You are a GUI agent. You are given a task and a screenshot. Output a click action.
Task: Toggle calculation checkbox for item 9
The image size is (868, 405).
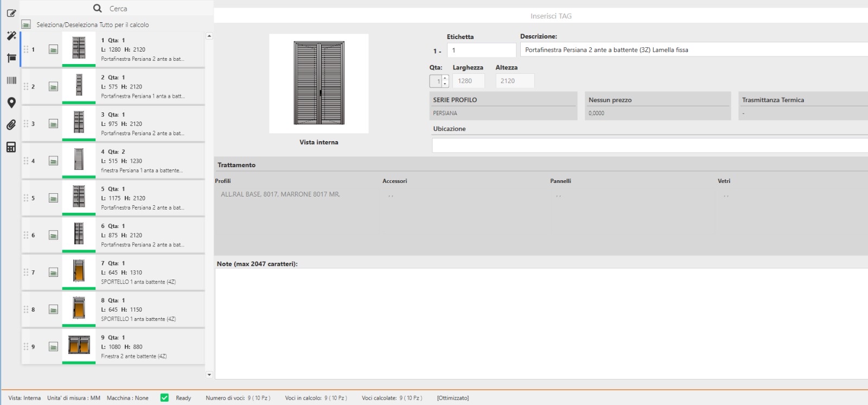pos(53,347)
